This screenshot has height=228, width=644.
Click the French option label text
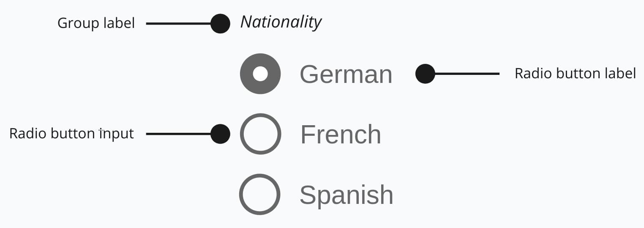[x=341, y=135]
